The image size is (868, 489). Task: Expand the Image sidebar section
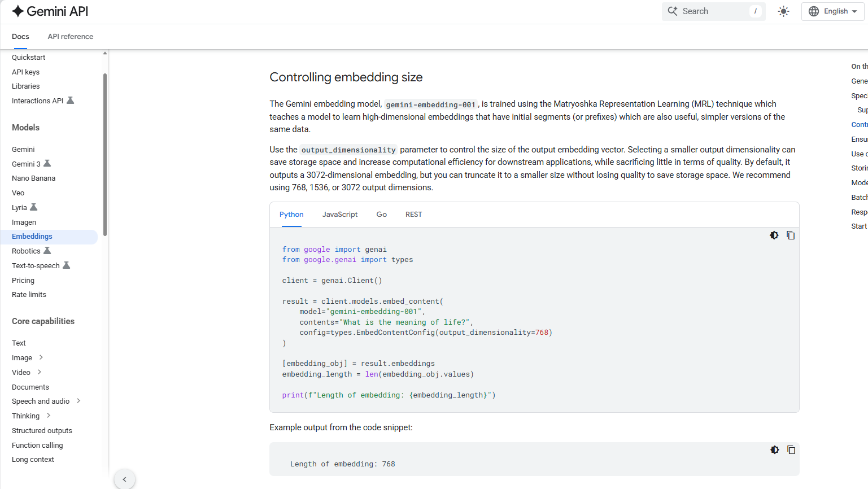[x=41, y=357]
